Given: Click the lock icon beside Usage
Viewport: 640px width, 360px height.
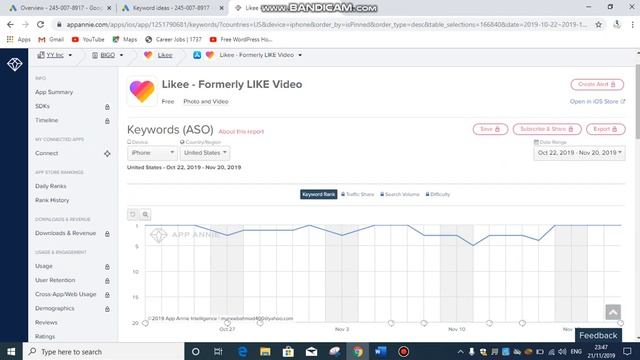Looking at the screenshot, I should pos(107,267).
